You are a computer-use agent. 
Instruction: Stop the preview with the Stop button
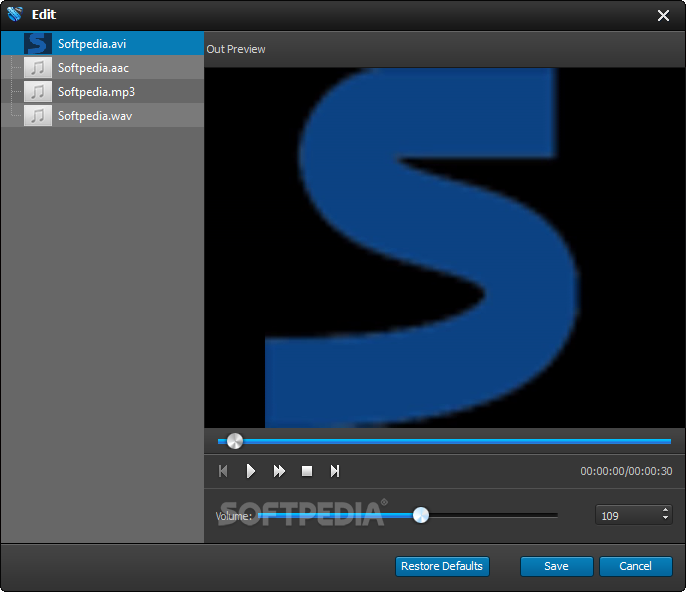(307, 471)
